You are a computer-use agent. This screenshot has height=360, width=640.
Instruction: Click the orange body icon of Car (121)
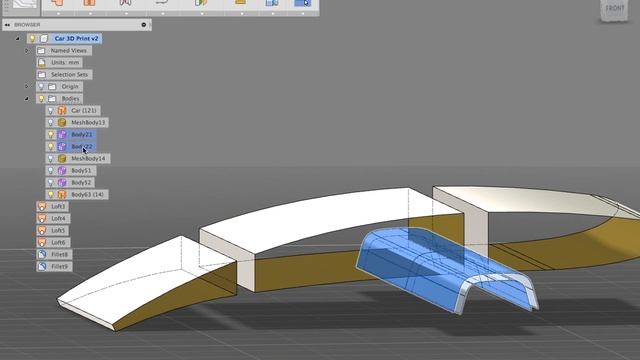62,111
